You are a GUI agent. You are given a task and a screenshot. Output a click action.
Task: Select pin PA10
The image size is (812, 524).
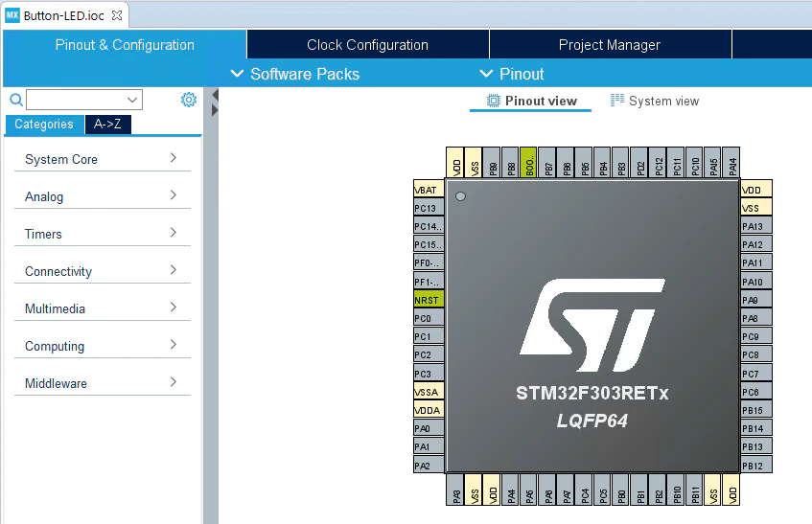[756, 282]
